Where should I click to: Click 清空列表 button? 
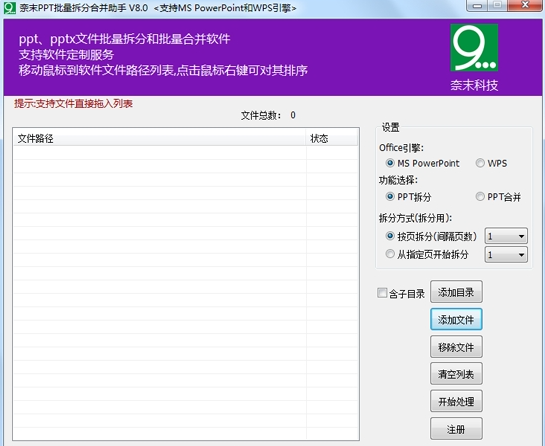pyautogui.click(x=456, y=374)
